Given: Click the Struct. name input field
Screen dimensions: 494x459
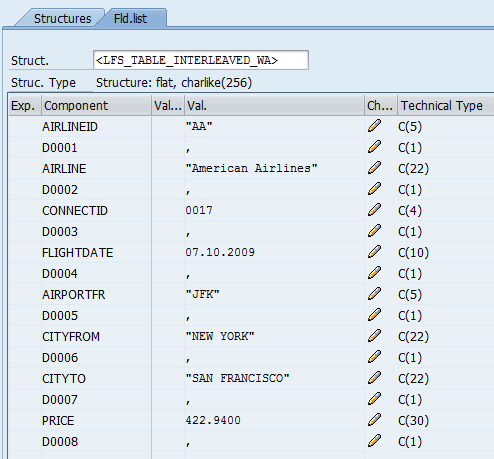Looking at the screenshot, I should pyautogui.click(x=201, y=60).
